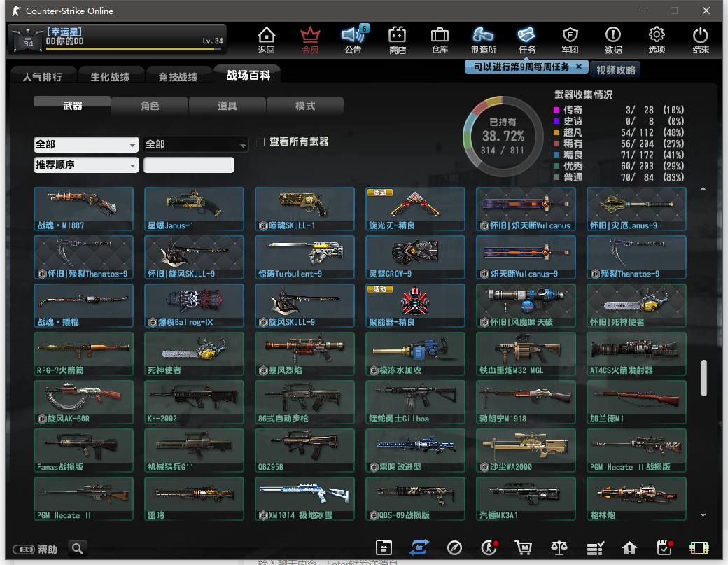Tick the 查看所有武器 checkbox
The height and width of the screenshot is (565, 728).
[x=260, y=141]
